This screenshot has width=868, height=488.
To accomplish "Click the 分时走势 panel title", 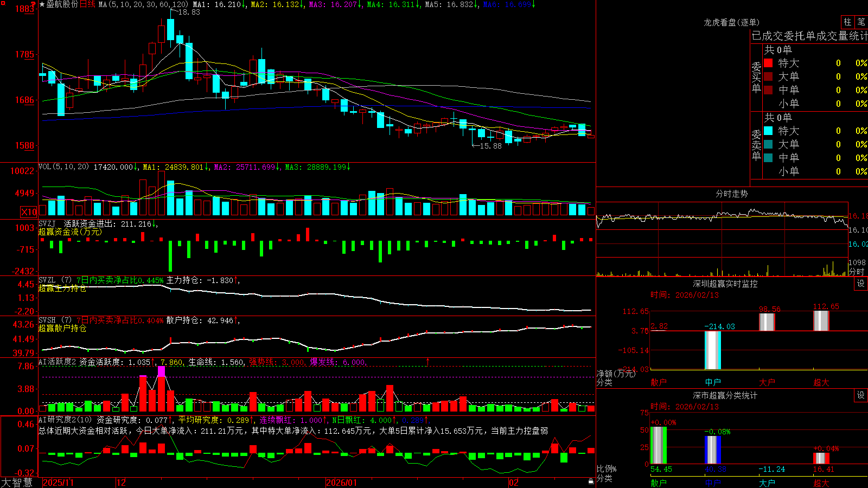I will click(x=731, y=194).
